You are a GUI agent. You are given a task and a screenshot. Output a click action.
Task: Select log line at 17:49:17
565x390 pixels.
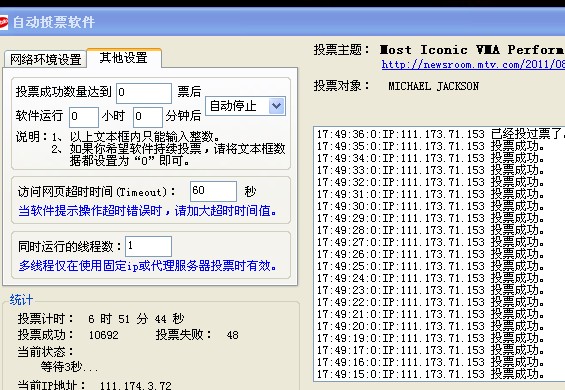[x=431, y=350]
